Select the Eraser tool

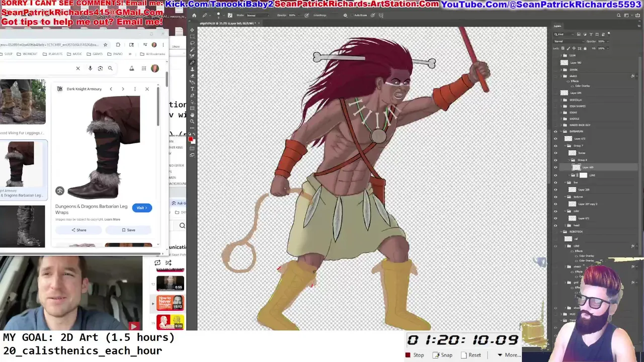pyautogui.click(x=192, y=75)
